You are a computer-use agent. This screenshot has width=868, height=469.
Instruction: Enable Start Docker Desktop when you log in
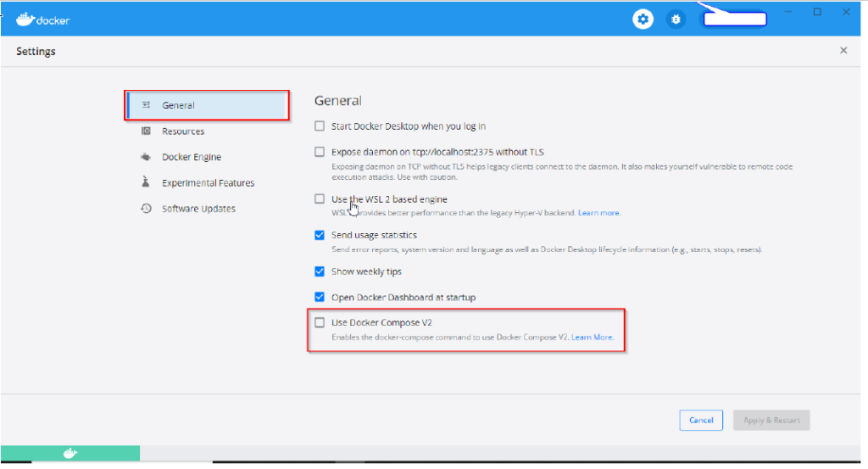pos(320,126)
